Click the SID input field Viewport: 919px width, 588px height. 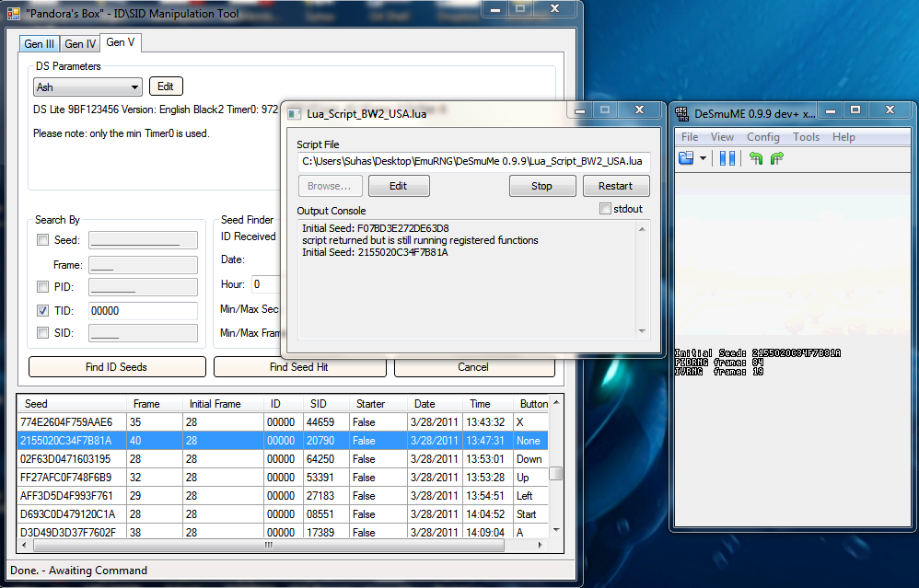click(x=143, y=333)
